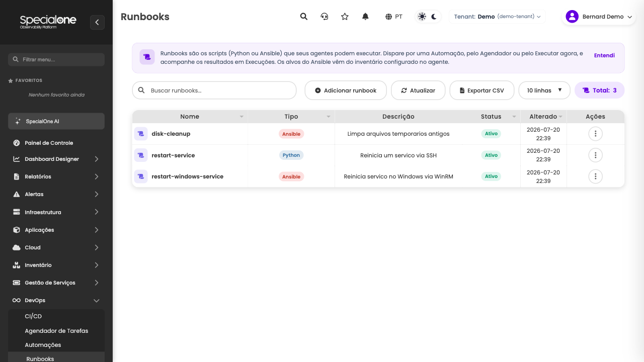Screen dimensions: 644x362
Task: Click the SpecialOne AI sparkle icon
Action: click(x=18, y=121)
